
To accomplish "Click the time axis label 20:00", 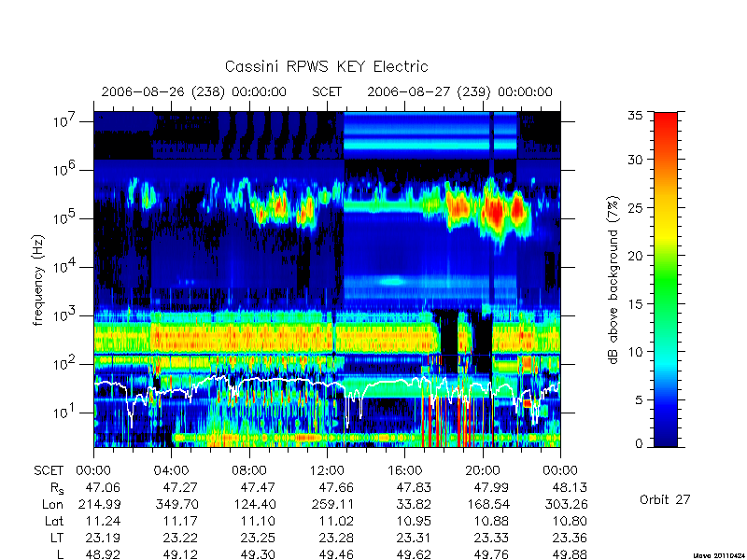I will pos(483,471).
